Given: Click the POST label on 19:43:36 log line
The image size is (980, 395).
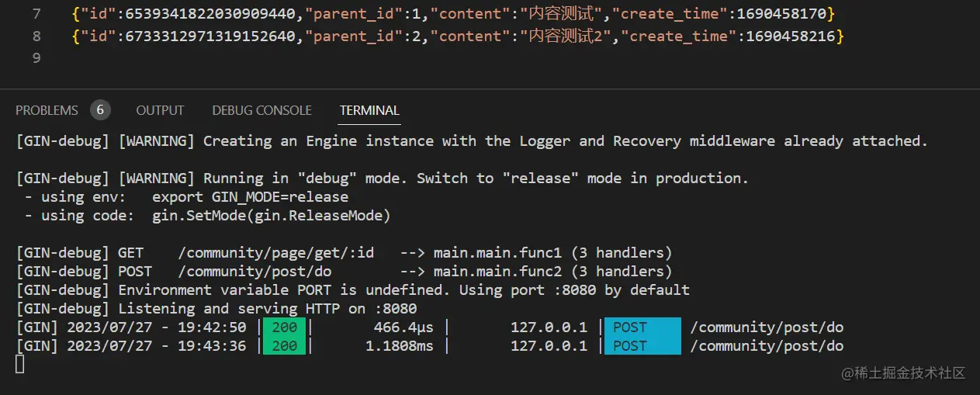Looking at the screenshot, I should (630, 345).
